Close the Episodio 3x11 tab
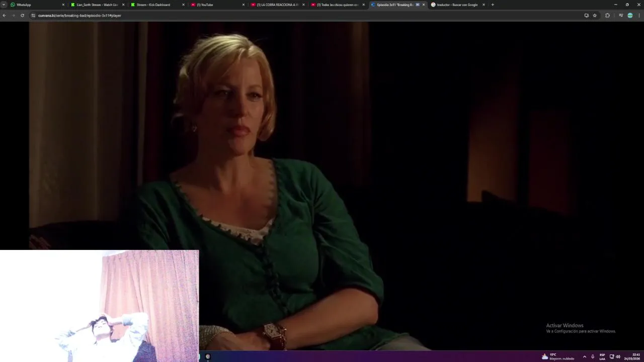Image resolution: width=644 pixels, height=362 pixels. [424, 5]
